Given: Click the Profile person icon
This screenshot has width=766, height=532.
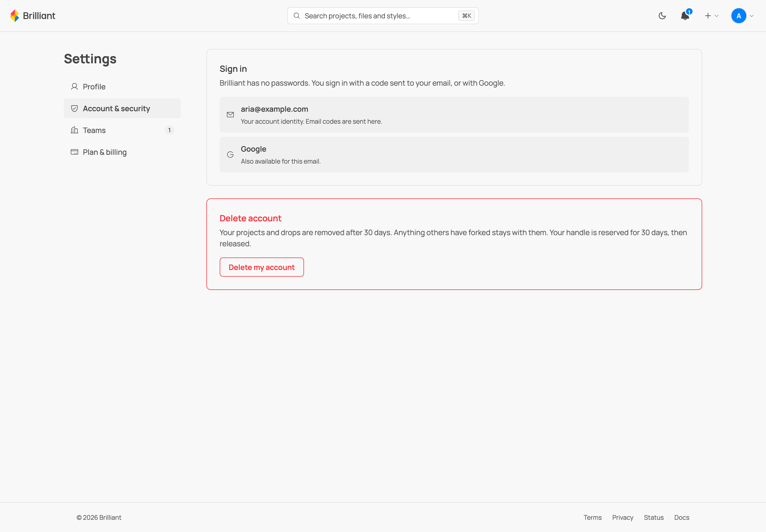Looking at the screenshot, I should [74, 87].
